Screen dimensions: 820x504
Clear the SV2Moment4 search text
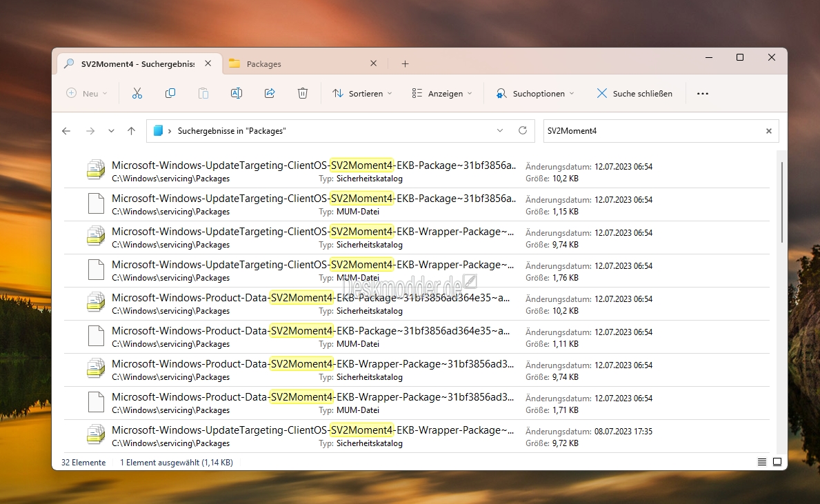769,131
